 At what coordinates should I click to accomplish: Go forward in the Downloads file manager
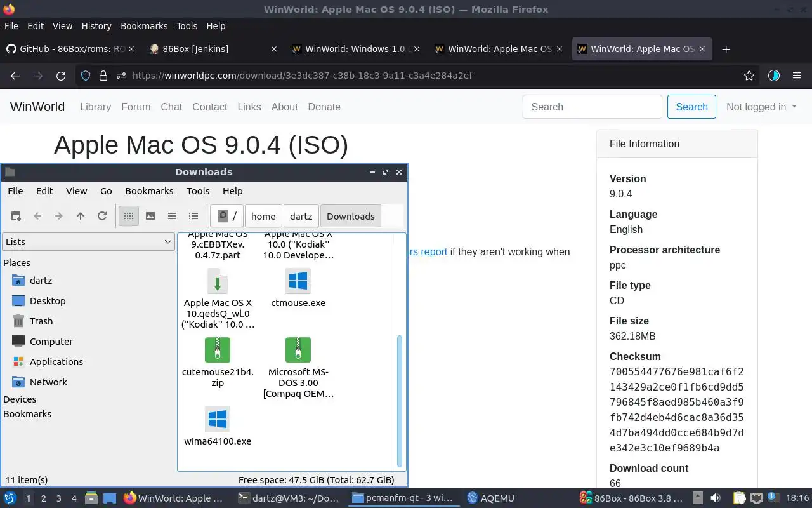tap(59, 216)
